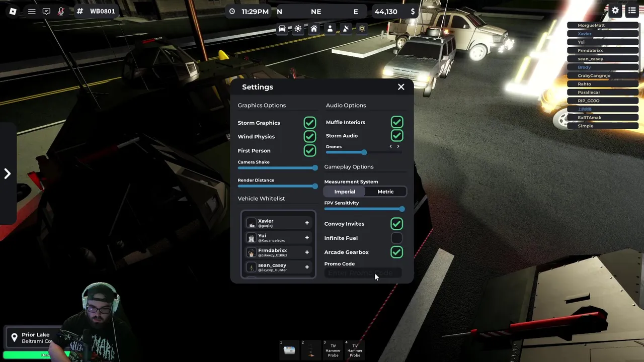
Task: Click sean_casey entry in player list
Action: point(603,59)
